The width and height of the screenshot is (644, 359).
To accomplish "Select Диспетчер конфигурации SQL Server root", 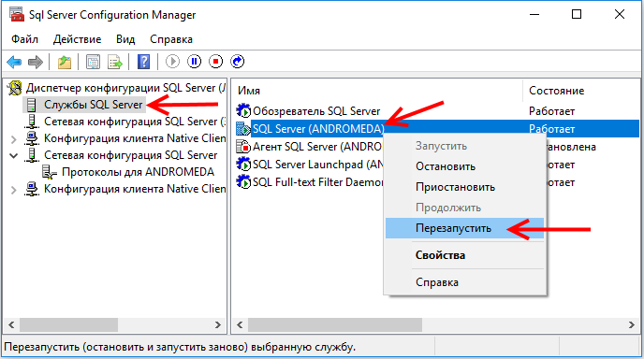I will 125,88.
